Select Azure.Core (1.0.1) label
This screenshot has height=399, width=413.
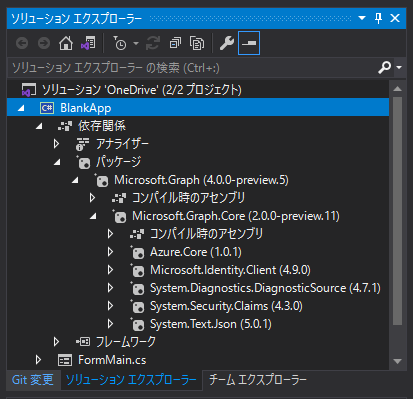[x=196, y=252]
